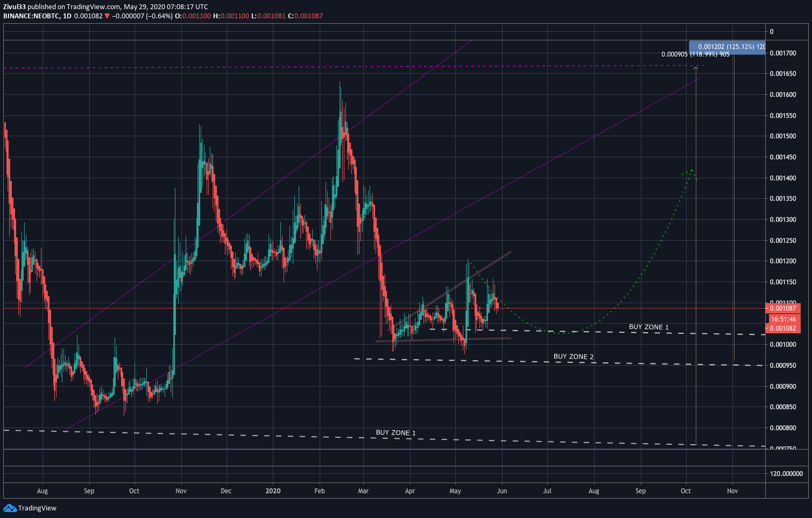Click the TradingView cloud logo icon

pos(10,508)
